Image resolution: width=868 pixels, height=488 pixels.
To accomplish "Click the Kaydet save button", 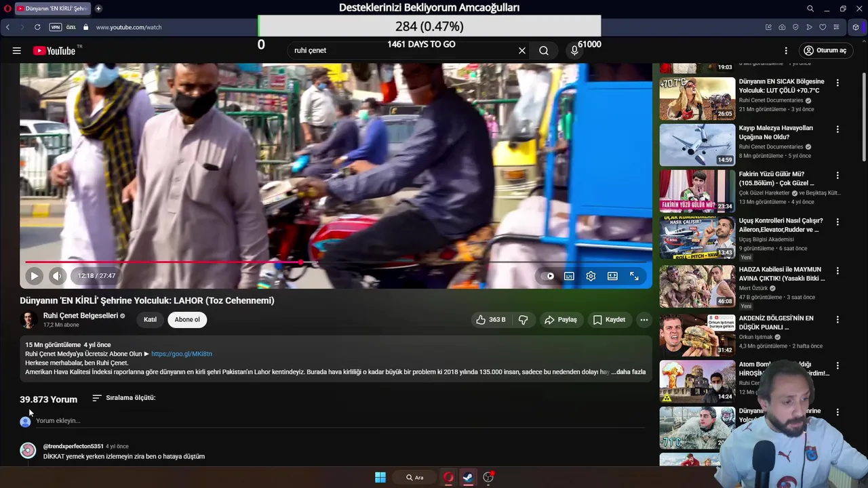I will (x=609, y=320).
